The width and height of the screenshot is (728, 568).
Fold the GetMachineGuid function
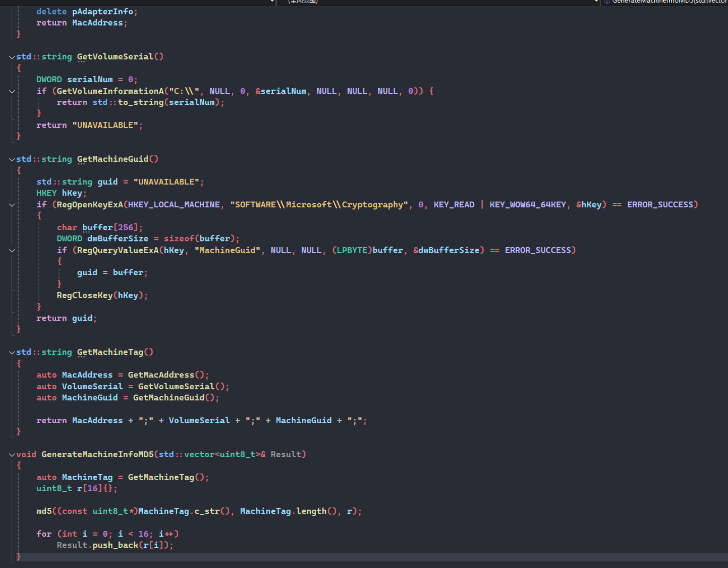pos(12,159)
